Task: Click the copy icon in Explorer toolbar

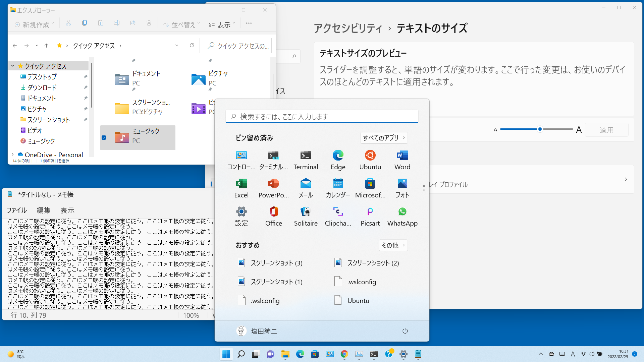Action: (x=85, y=23)
